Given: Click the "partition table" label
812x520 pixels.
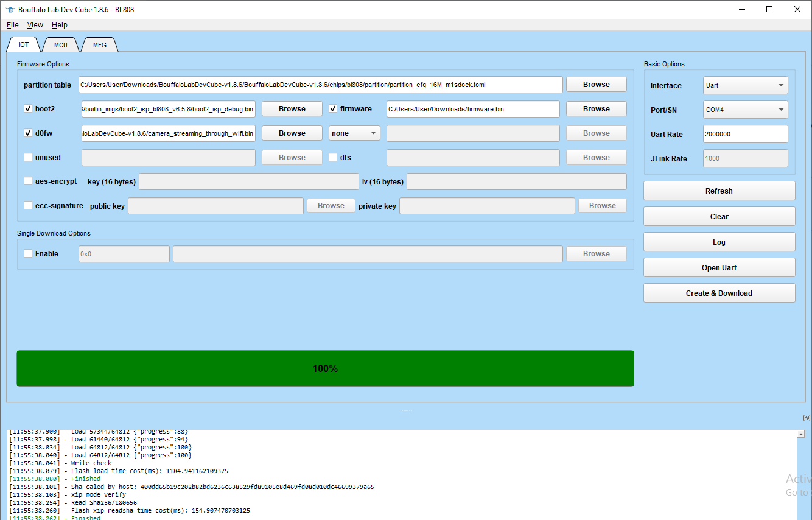Looking at the screenshot, I should click(x=47, y=85).
